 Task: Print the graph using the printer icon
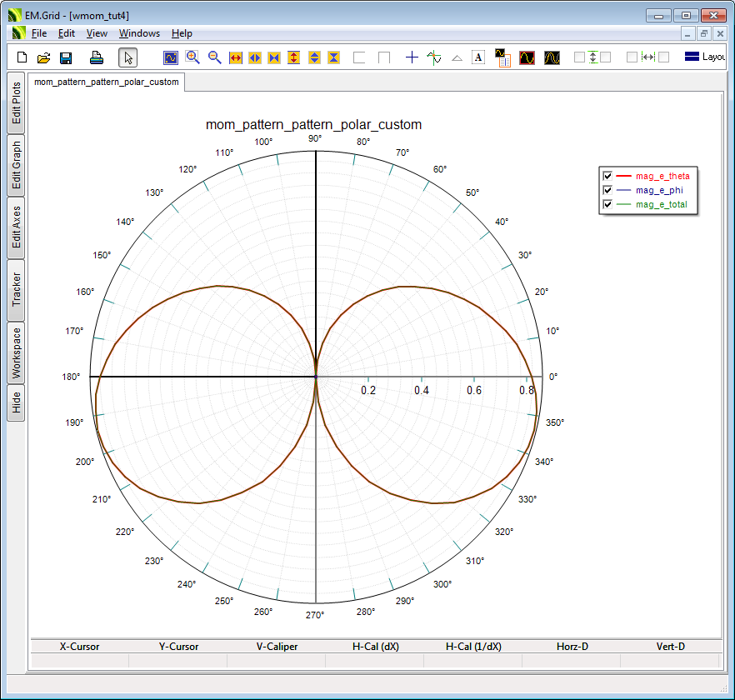click(97, 57)
